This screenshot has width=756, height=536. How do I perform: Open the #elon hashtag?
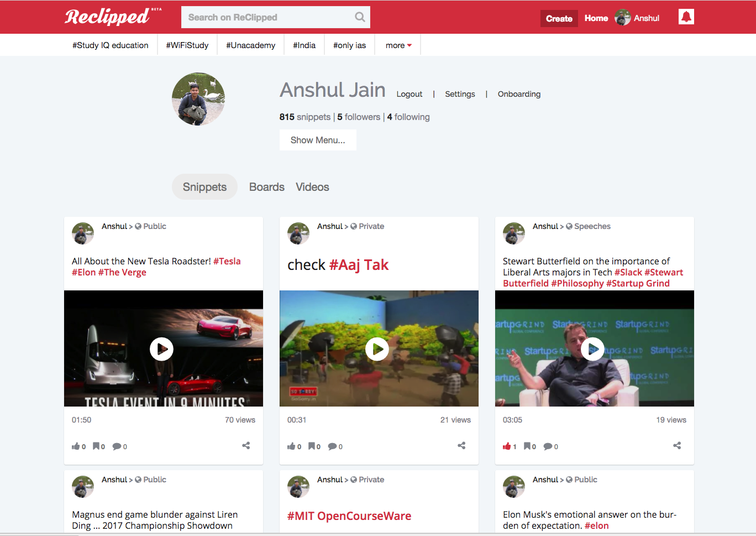point(597,525)
